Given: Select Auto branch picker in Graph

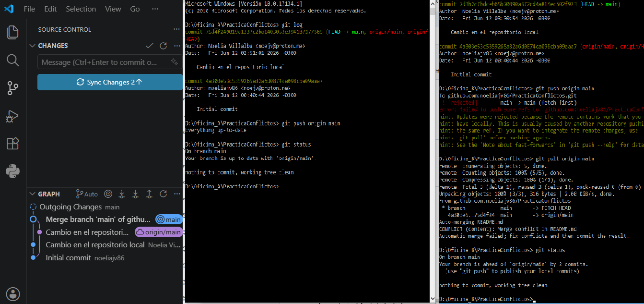Looking at the screenshot, I should pyautogui.click(x=87, y=194).
